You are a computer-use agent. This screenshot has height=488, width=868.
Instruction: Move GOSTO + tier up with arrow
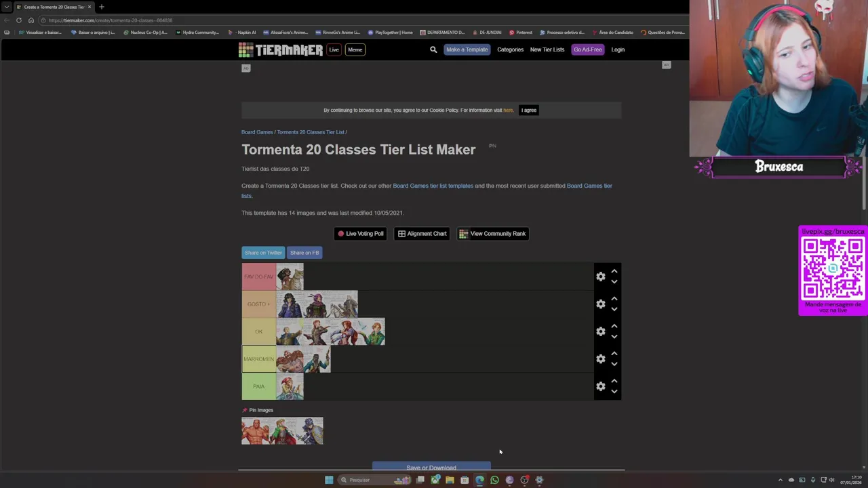(x=614, y=298)
